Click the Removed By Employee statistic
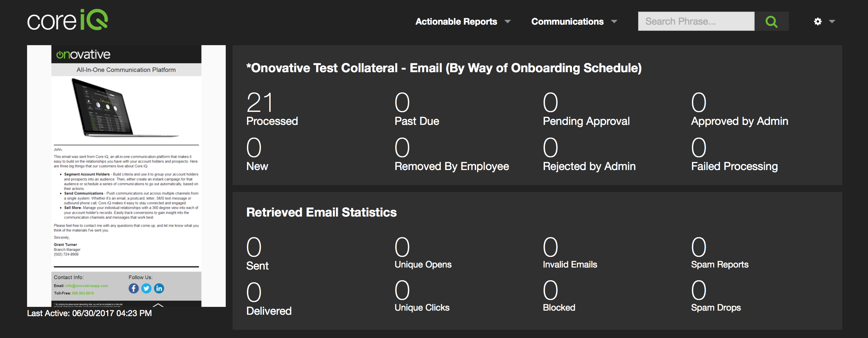This screenshot has height=338, width=868. click(452, 154)
